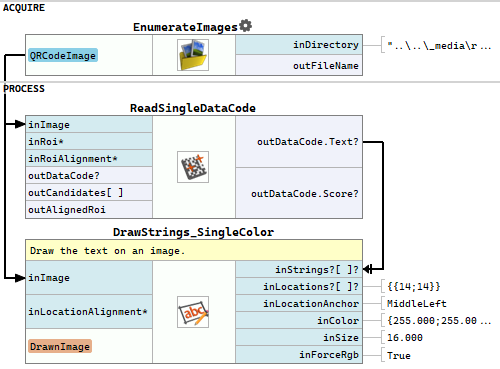Select the outDataCode.Text? output port
Image resolution: width=500 pixels, height=369 pixels.
pyautogui.click(x=299, y=142)
